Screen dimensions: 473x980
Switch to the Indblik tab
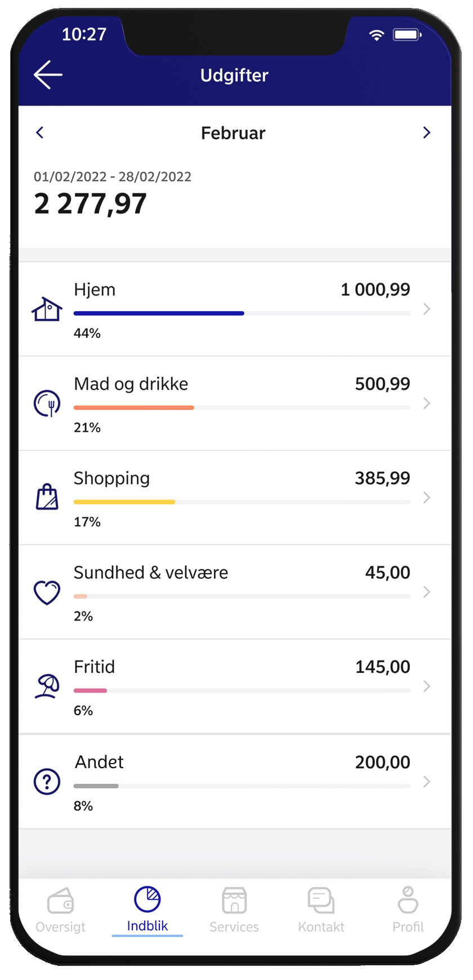pos(147,908)
